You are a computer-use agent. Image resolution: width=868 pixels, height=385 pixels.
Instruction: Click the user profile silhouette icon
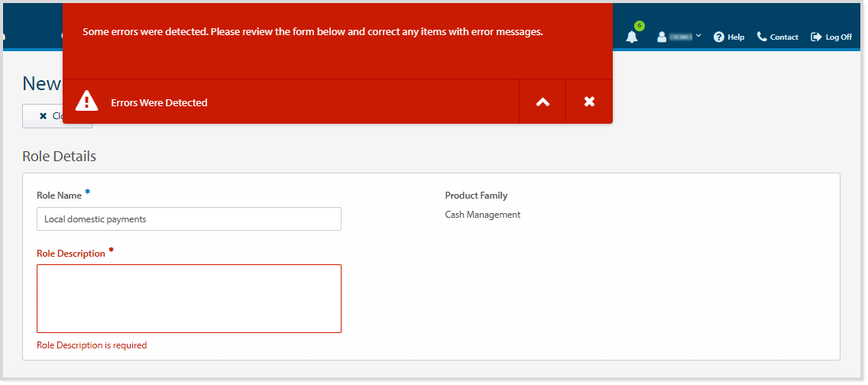click(x=662, y=37)
